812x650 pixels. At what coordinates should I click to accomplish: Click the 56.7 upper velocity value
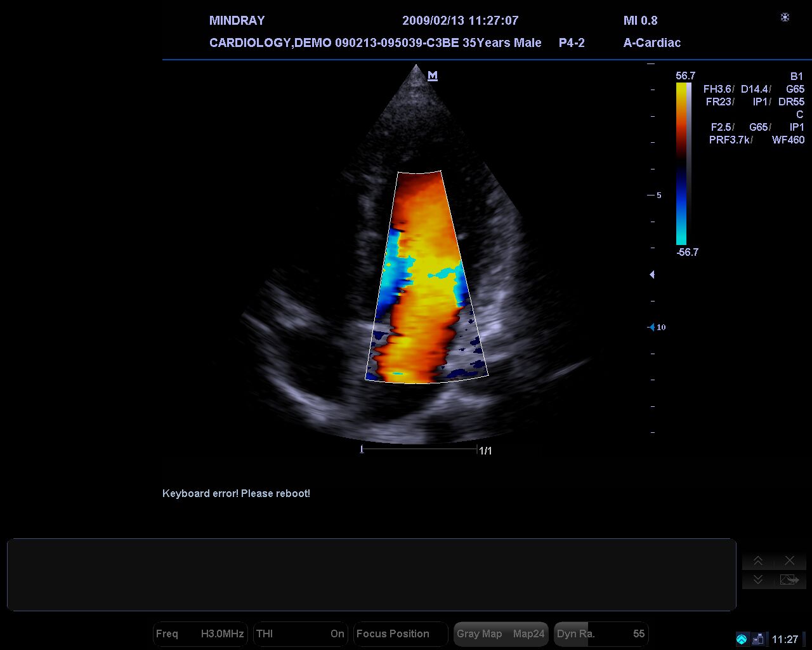pyautogui.click(x=686, y=76)
